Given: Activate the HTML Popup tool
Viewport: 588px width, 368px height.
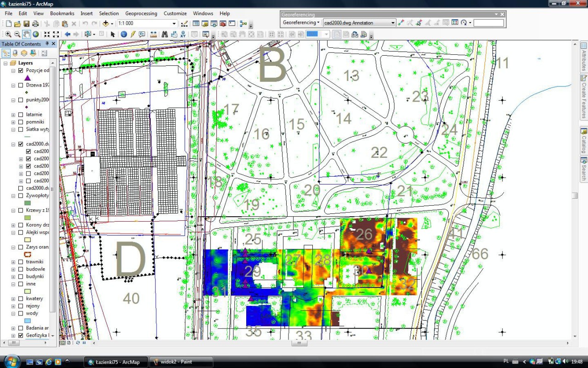Looking at the screenshot, I should pyautogui.click(x=142, y=34).
